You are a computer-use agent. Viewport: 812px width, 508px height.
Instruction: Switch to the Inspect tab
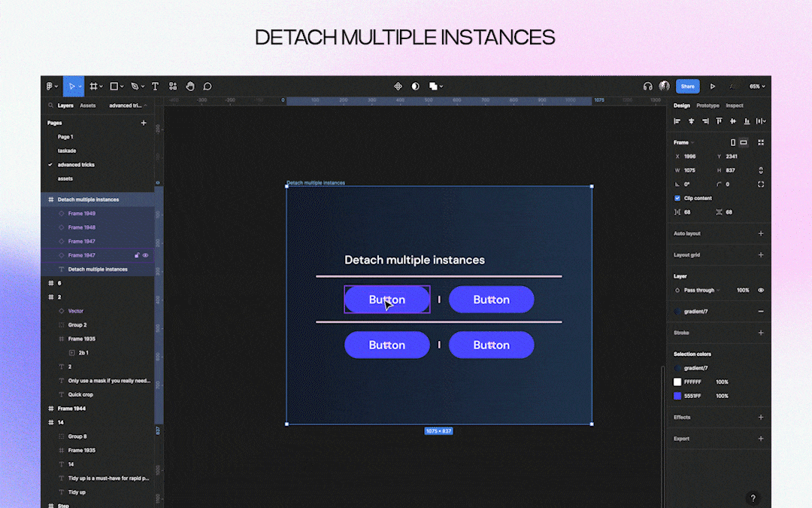click(735, 106)
